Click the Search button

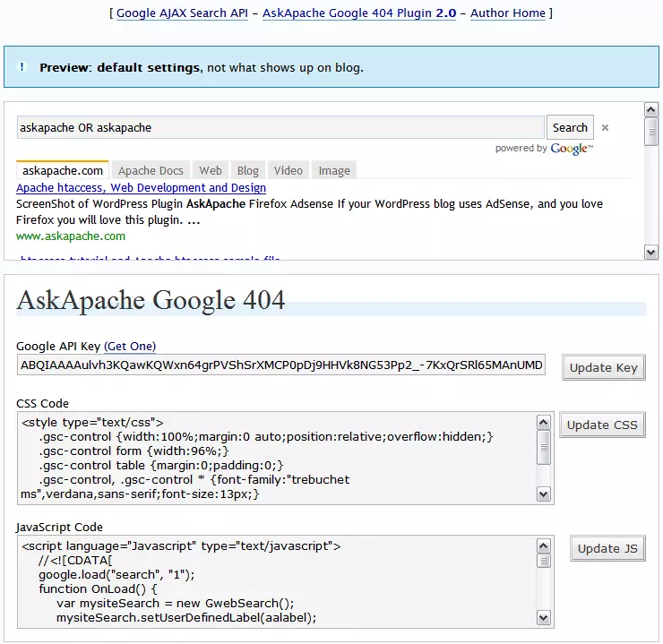[x=570, y=128]
